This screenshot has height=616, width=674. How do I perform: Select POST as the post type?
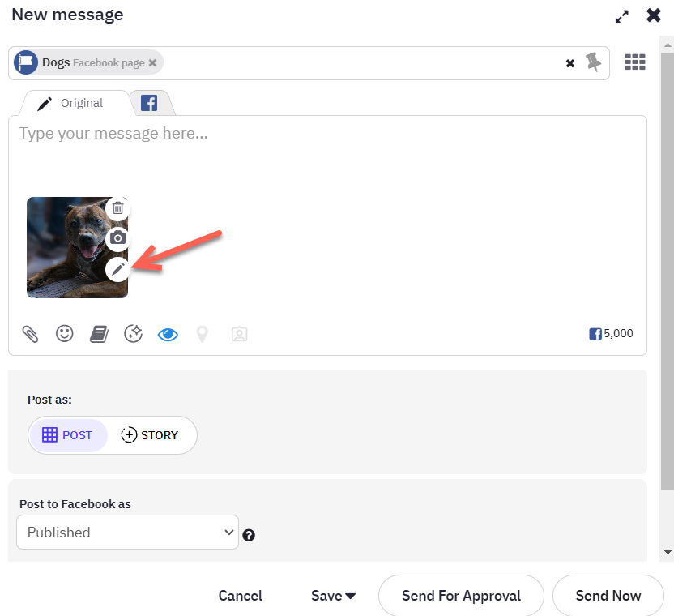pyautogui.click(x=68, y=435)
